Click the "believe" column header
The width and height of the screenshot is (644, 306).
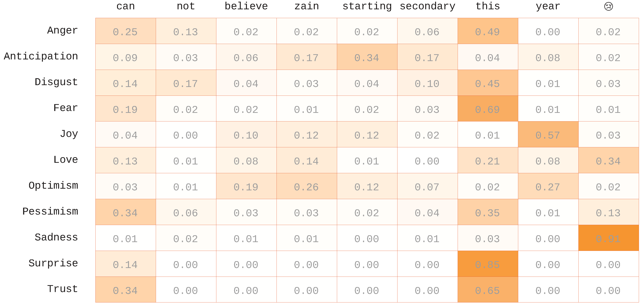coord(246,6)
